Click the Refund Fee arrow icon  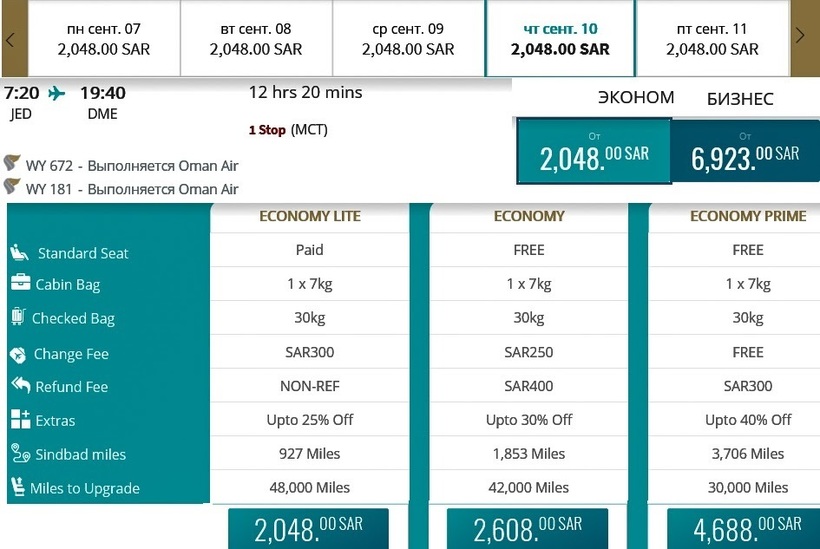click(19, 386)
